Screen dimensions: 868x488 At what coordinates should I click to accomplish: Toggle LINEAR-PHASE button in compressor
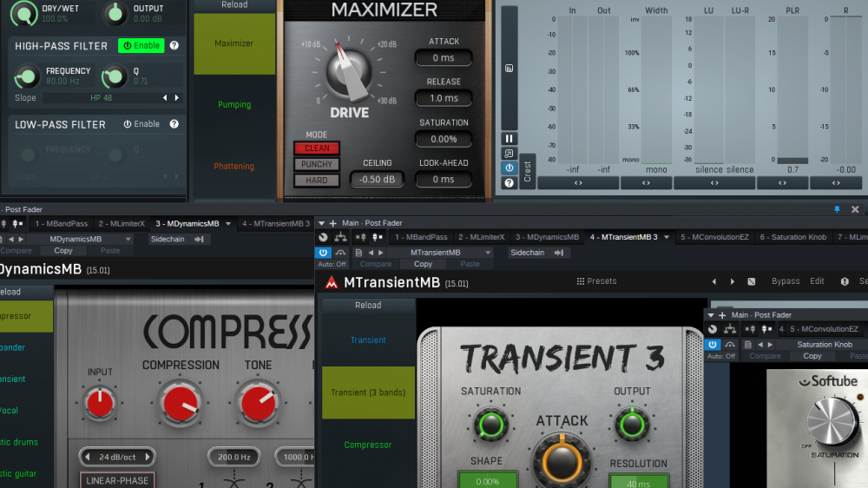tap(117, 480)
